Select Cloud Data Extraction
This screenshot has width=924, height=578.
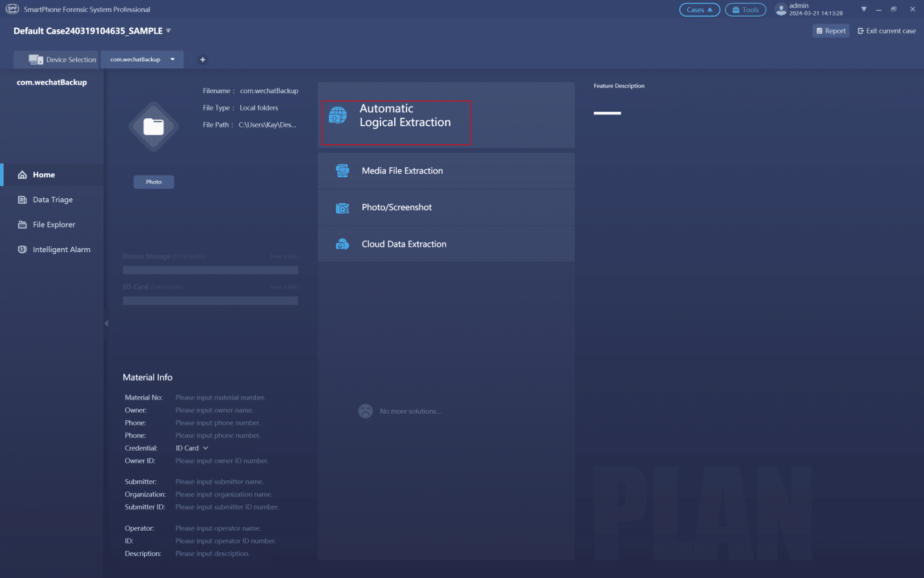(x=446, y=244)
